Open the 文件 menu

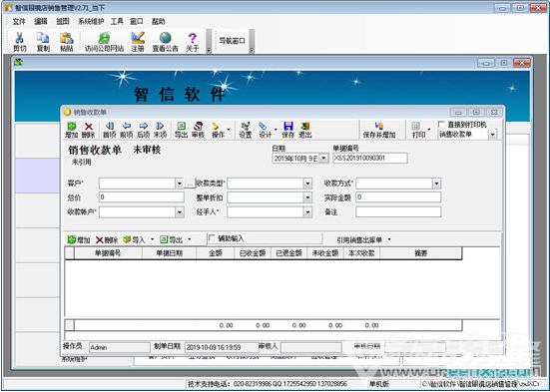pos(19,21)
